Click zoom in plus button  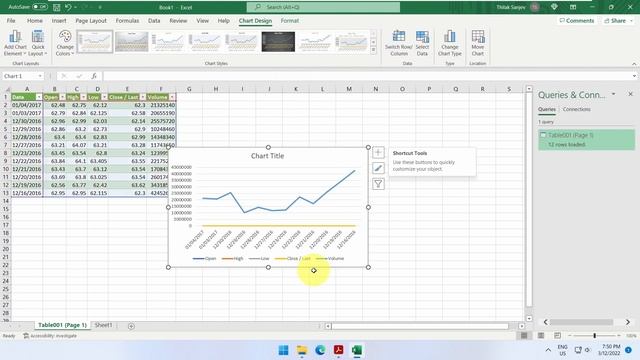(x=619, y=336)
